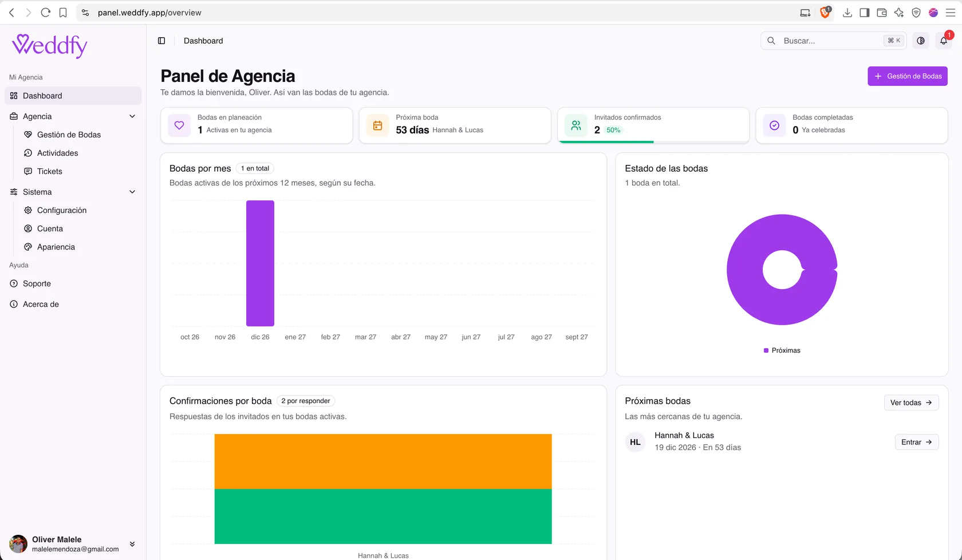Expand the Oliver Malele account menu
This screenshot has height=560, width=962.
132,544
